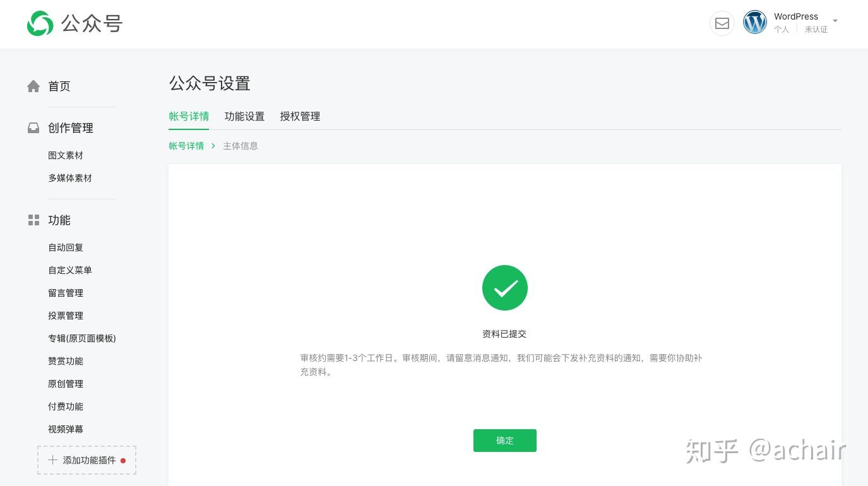Open 图文素材 in the sidebar
This screenshot has width=868, height=486.
[66, 155]
